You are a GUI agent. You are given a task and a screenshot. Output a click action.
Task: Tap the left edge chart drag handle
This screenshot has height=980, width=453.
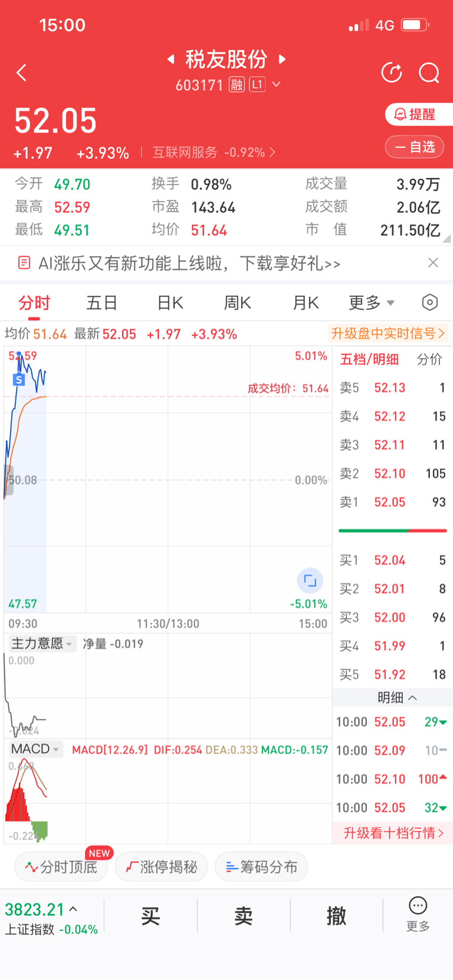[8, 480]
